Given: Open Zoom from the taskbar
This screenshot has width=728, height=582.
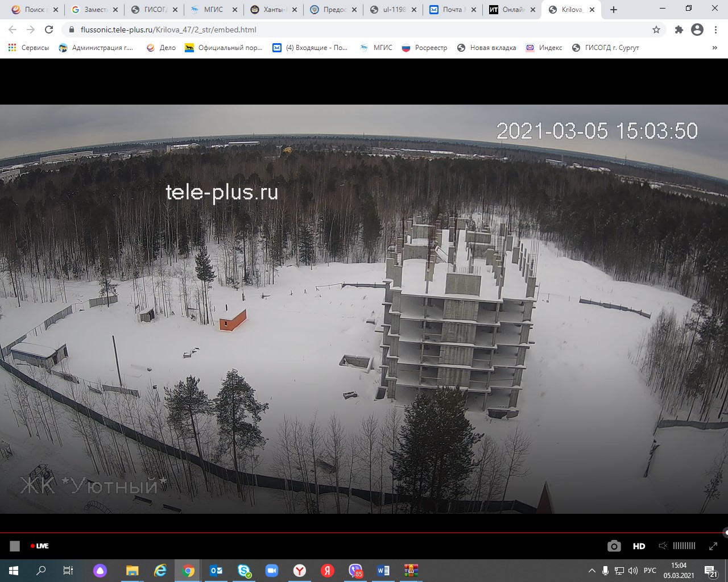Looking at the screenshot, I should pyautogui.click(x=271, y=571).
